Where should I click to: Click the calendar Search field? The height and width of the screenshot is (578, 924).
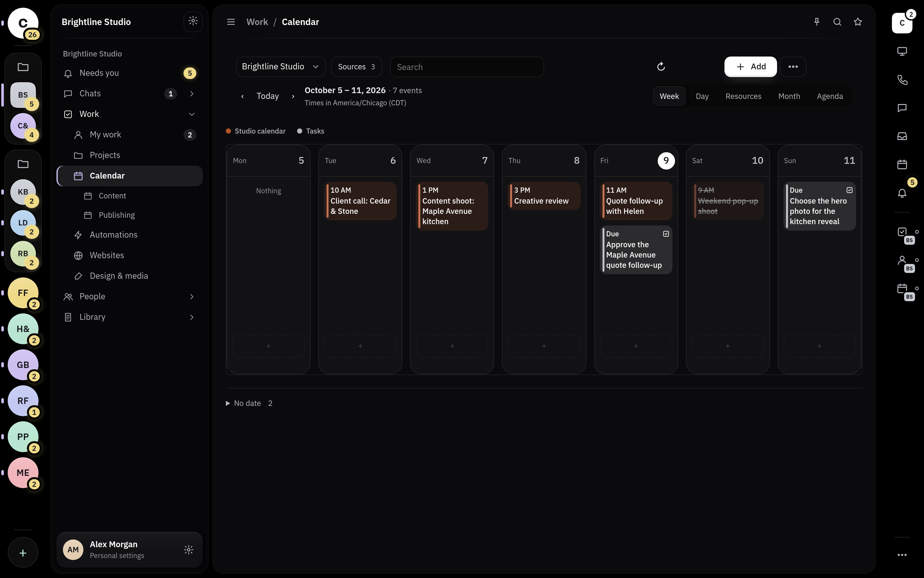click(466, 67)
